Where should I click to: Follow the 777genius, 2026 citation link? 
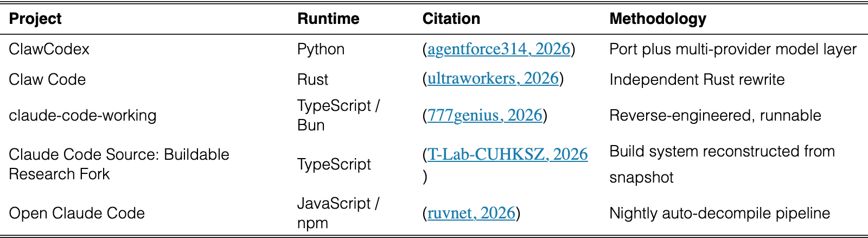coord(485,115)
